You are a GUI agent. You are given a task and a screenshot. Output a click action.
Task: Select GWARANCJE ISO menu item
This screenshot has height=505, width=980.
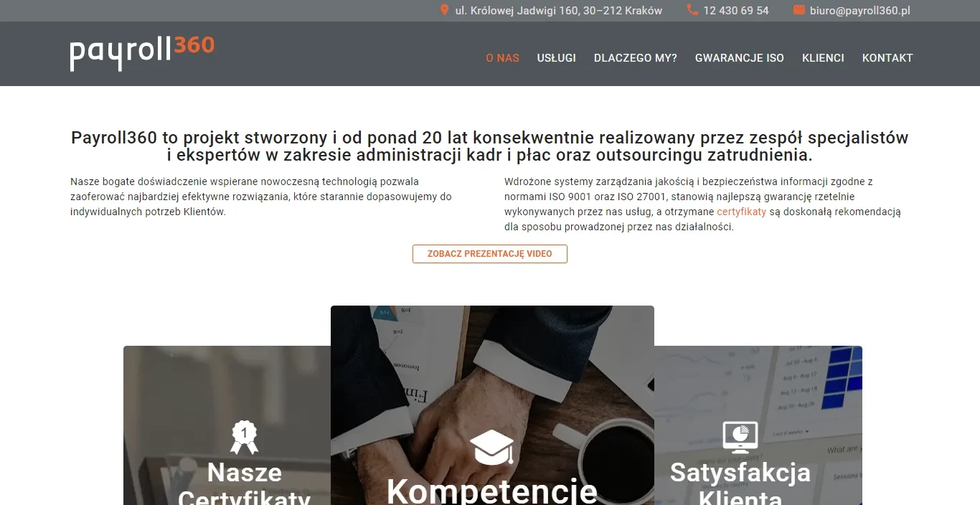(740, 58)
